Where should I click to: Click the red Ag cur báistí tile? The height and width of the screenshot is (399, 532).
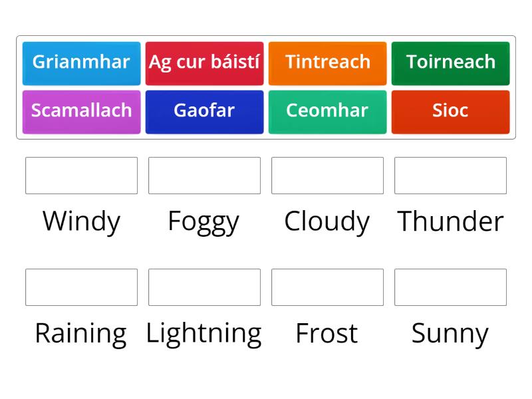(204, 63)
